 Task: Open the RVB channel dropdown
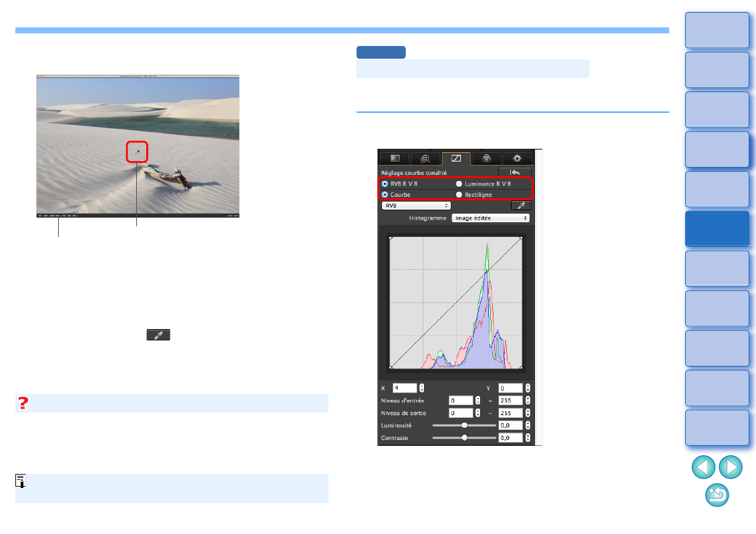tap(415, 206)
